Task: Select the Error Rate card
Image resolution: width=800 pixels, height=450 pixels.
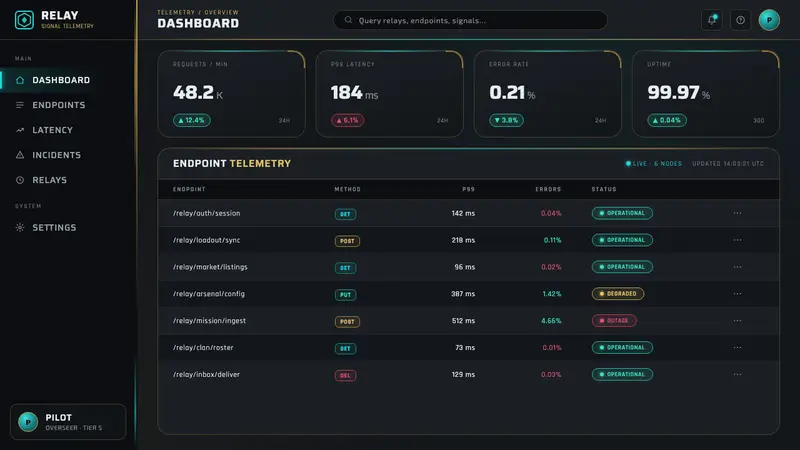Action: tap(547, 94)
